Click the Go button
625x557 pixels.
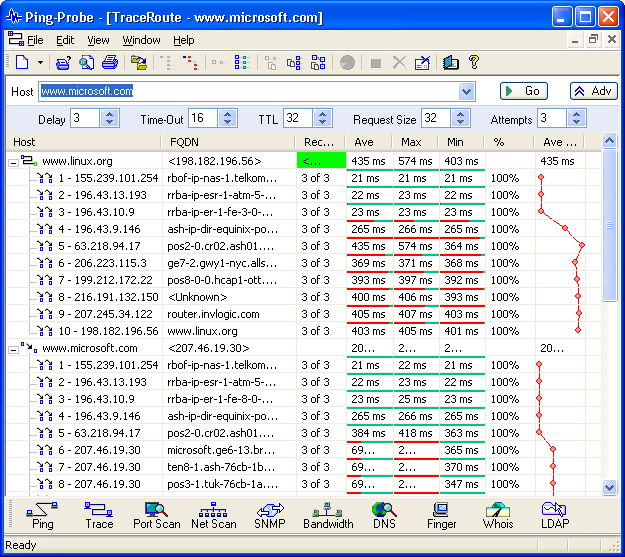(524, 91)
